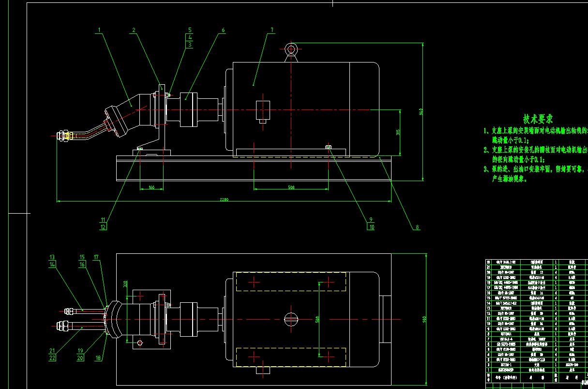Select the 940 overall height dimension
The width and height of the screenshot is (588, 389).
(421, 111)
